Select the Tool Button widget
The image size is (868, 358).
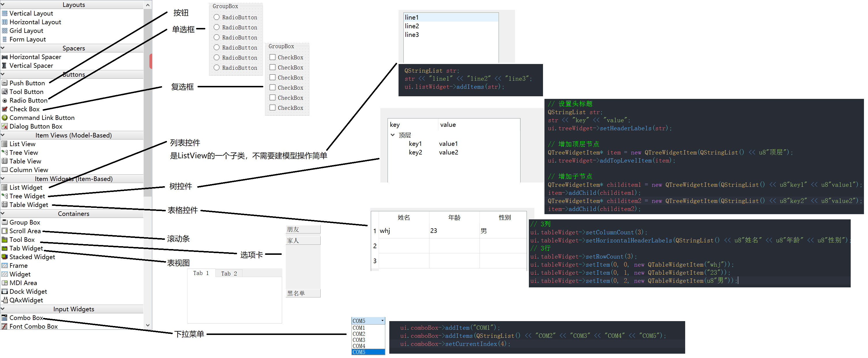click(x=23, y=92)
